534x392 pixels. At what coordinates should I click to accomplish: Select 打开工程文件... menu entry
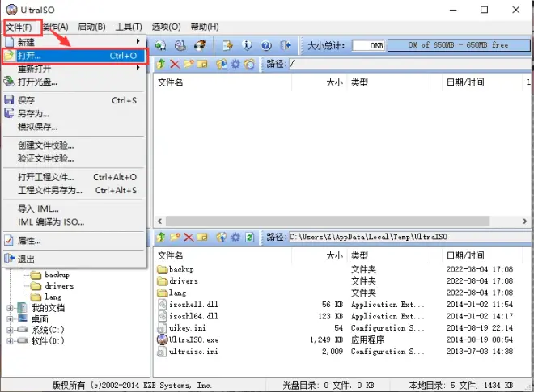[74, 177]
